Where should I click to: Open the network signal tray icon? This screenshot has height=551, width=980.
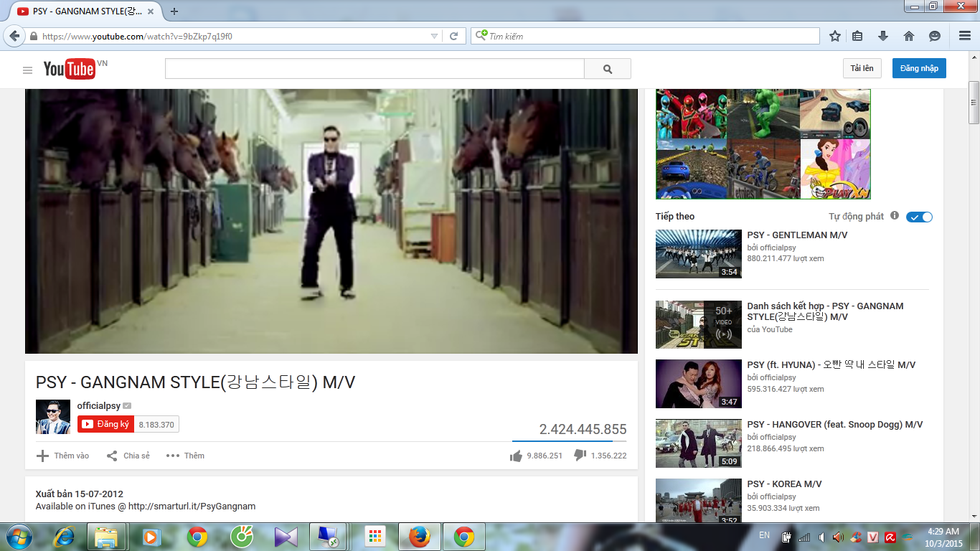click(805, 537)
